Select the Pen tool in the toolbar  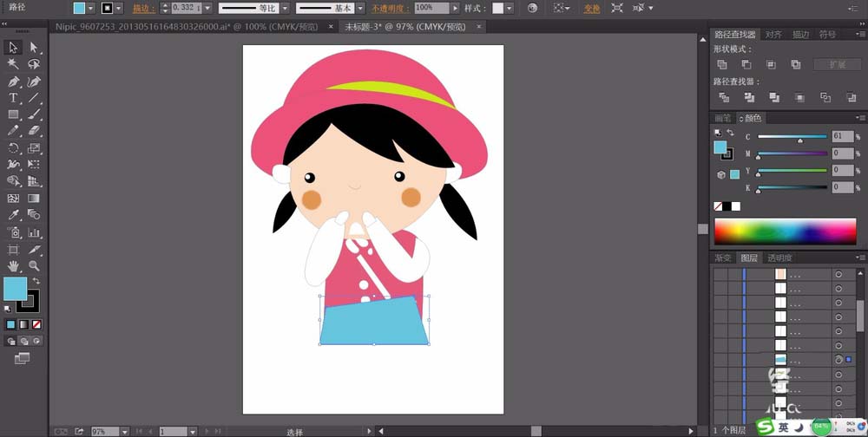click(x=13, y=82)
